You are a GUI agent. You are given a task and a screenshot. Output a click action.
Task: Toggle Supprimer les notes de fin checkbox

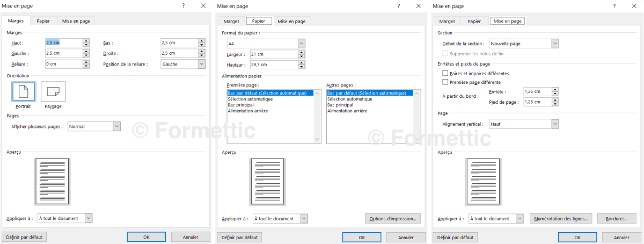click(x=445, y=54)
